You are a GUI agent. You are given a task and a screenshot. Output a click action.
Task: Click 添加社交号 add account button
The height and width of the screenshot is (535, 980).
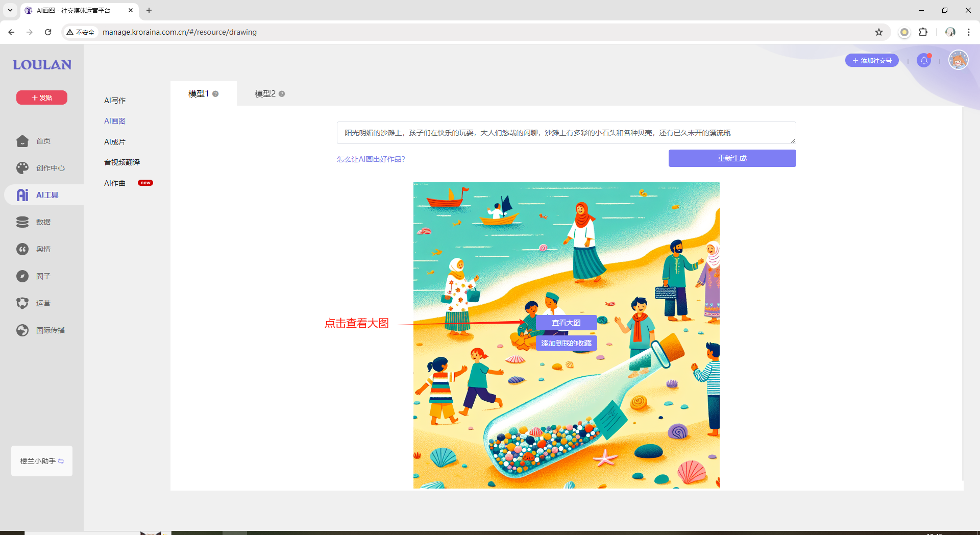point(872,60)
